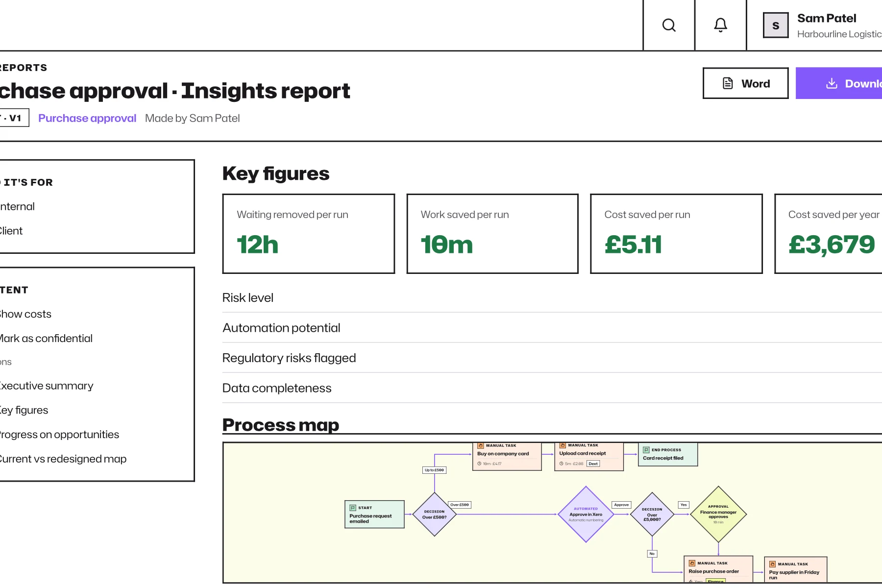This screenshot has width=882, height=588.
Task: Select the Buy on company card task
Action: [507, 456]
